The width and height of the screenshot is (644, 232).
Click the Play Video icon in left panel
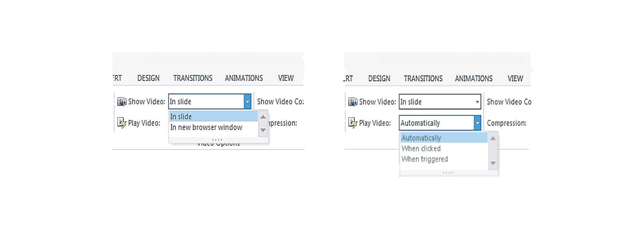click(122, 123)
